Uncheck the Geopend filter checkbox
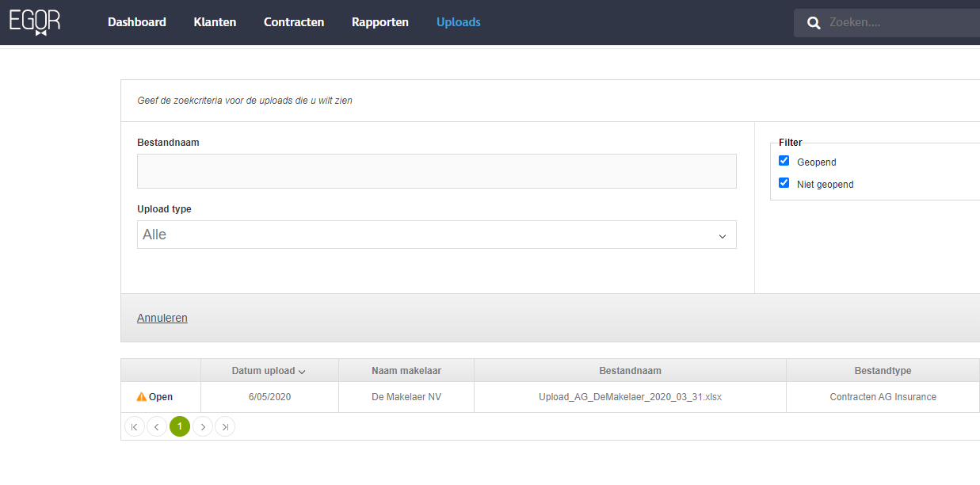The height and width of the screenshot is (485, 980). coord(784,161)
